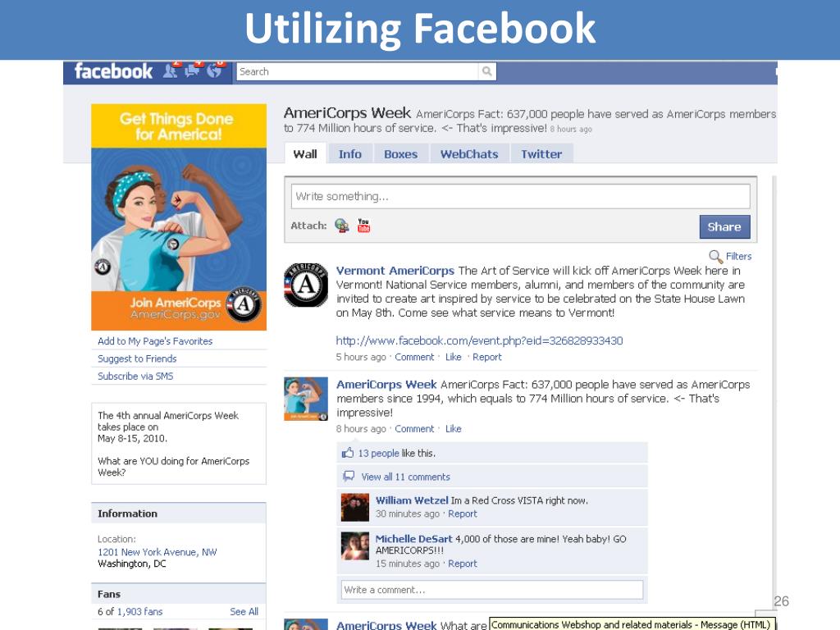Click the Write a comment field
Screen dimensions: 840x630
coord(492,590)
